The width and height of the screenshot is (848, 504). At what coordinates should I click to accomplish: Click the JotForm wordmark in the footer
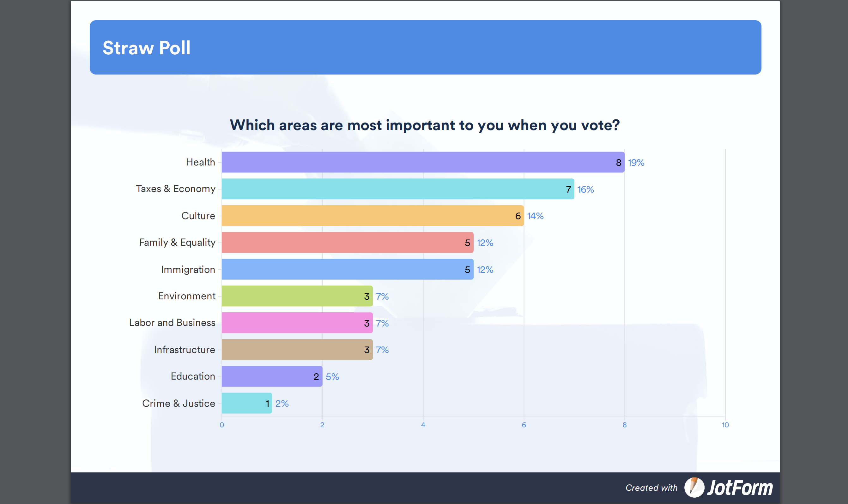[740, 488]
